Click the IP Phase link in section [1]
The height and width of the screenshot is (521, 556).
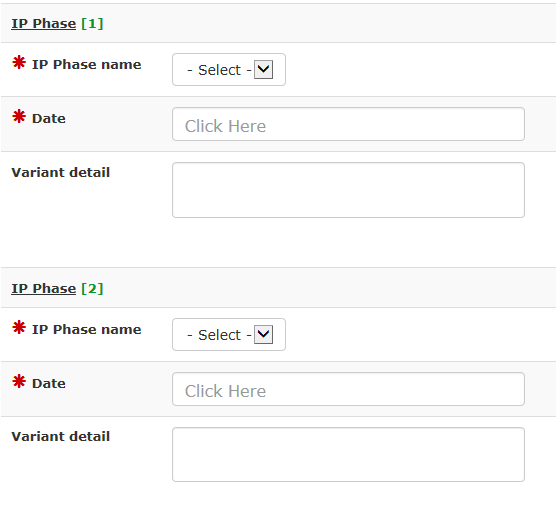click(x=44, y=24)
